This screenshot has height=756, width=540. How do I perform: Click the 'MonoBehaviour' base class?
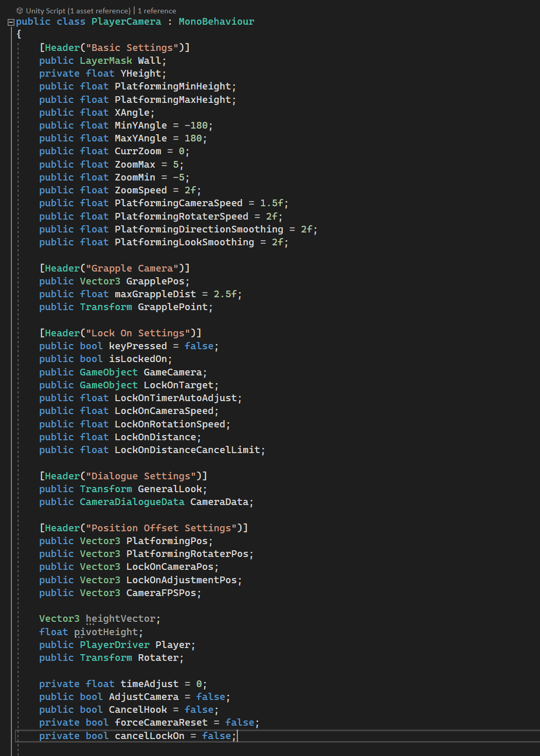coord(217,22)
